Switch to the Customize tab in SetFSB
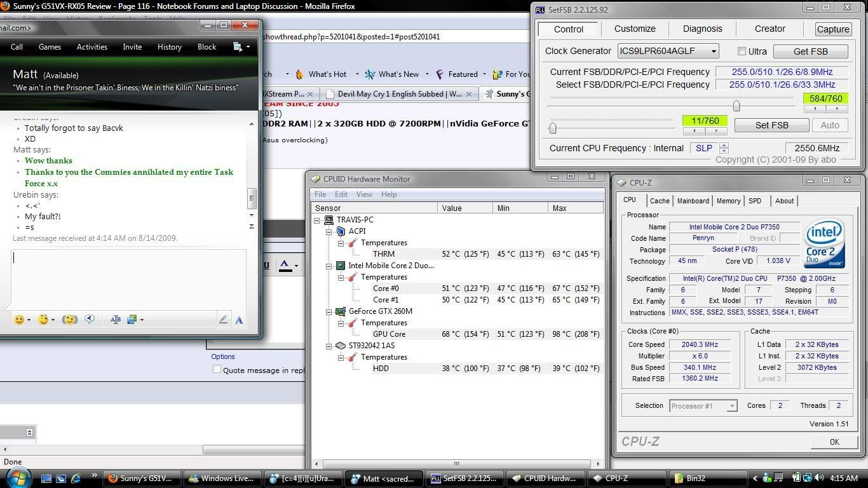This screenshot has width=868, height=488. coord(635,29)
